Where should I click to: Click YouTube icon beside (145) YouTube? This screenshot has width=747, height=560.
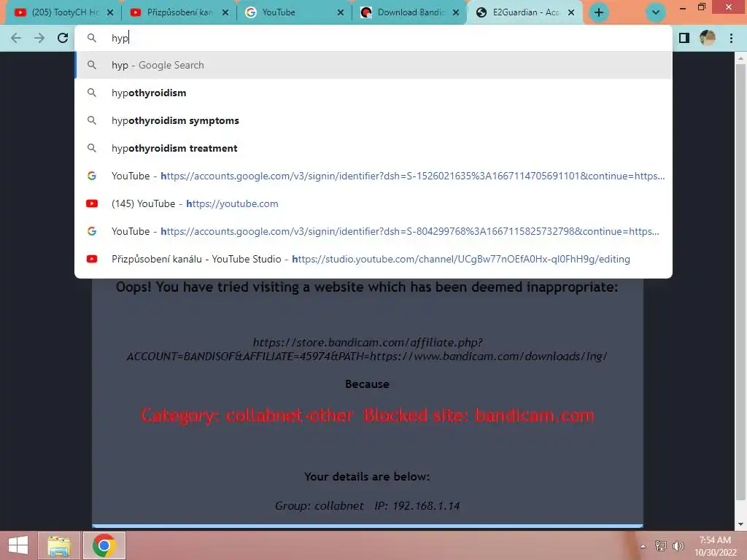[x=92, y=203]
